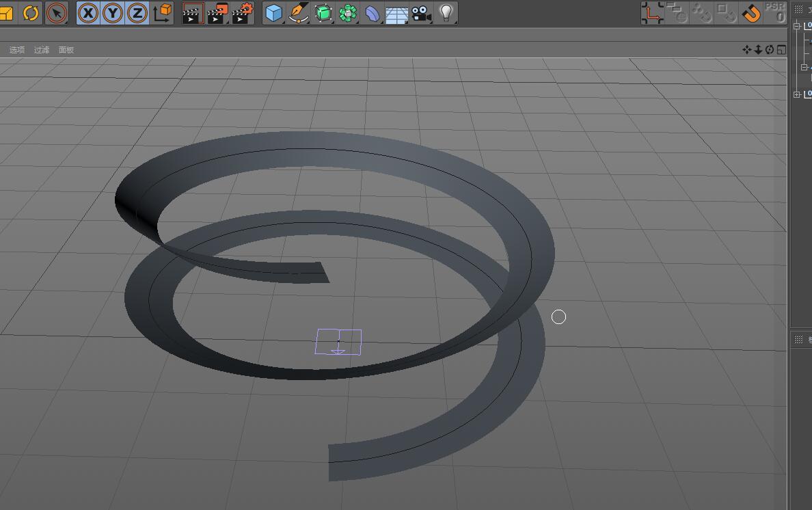Open the 选项 viewport menu
This screenshot has width=812, height=510.
point(17,50)
